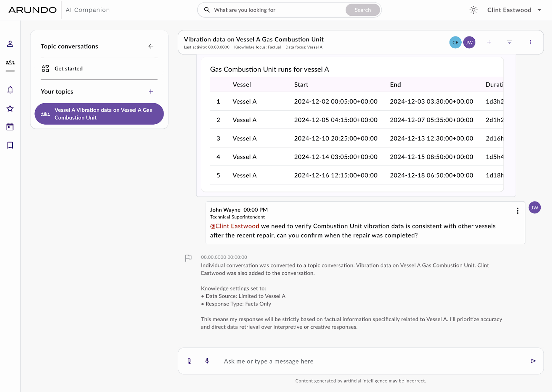Viewport: 552px width, 392px height.
Task: Toggle the light/dark theme sun icon
Action: click(474, 10)
